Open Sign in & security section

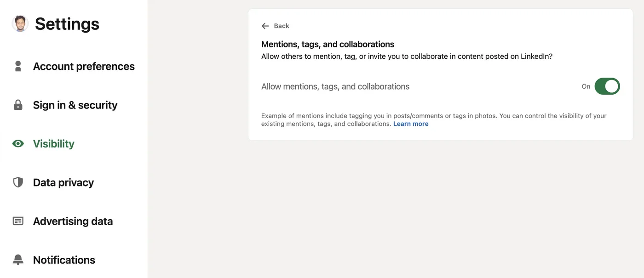click(x=75, y=105)
